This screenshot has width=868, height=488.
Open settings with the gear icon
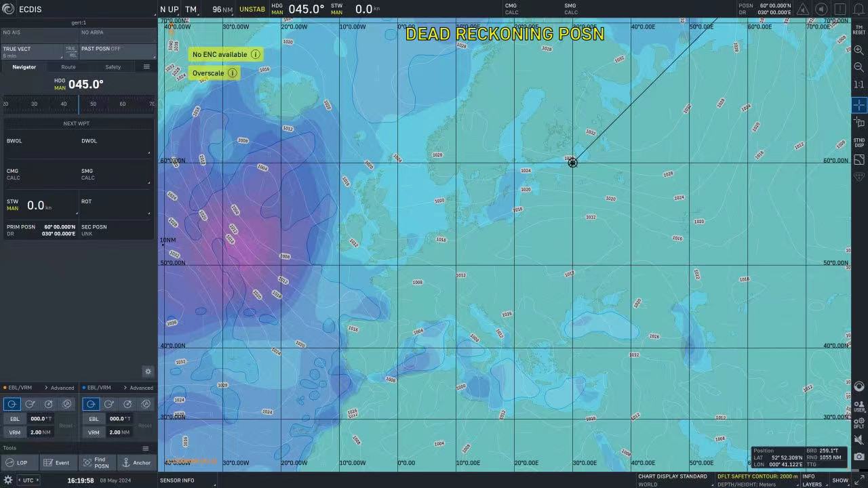tap(8, 480)
